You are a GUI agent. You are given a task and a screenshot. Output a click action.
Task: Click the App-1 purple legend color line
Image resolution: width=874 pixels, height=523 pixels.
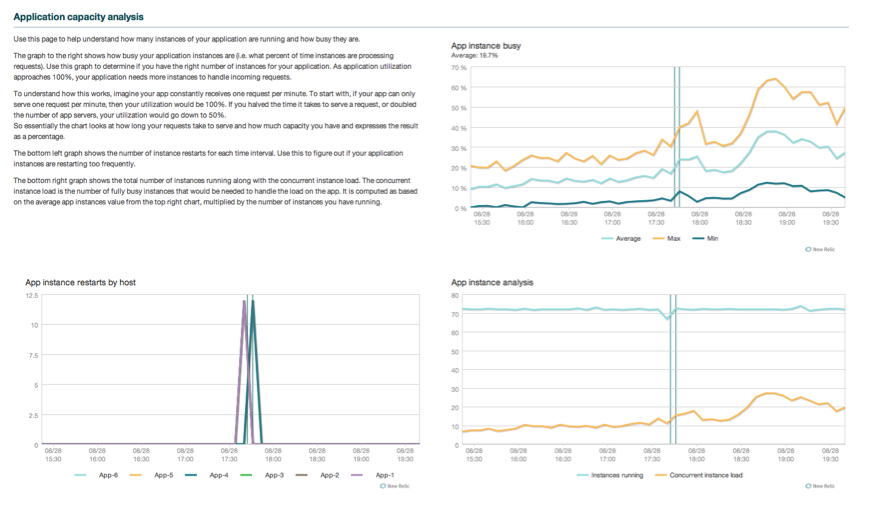pyautogui.click(x=357, y=475)
